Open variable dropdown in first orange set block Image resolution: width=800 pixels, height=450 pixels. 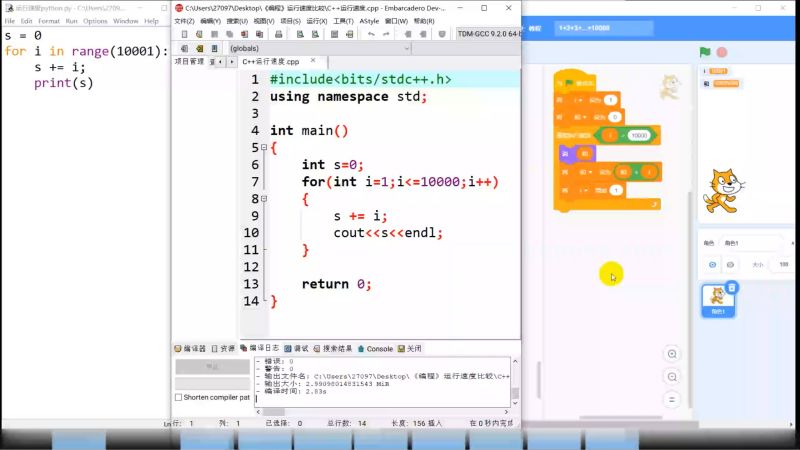tap(579, 100)
